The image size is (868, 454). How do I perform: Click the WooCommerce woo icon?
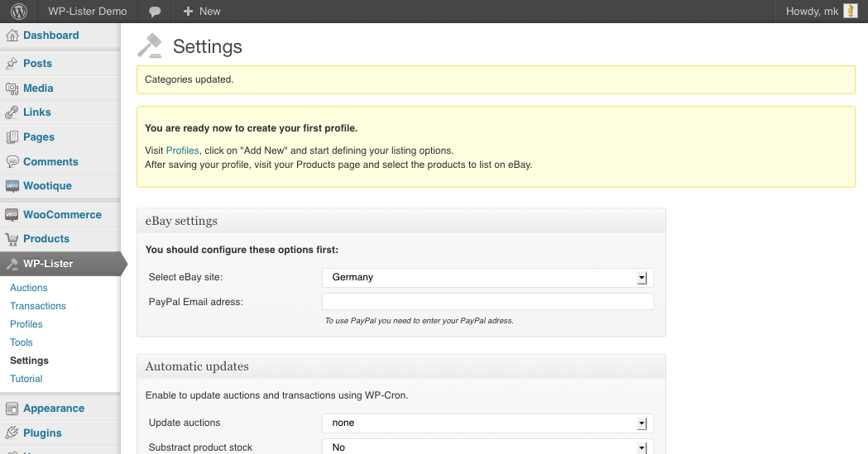(x=12, y=214)
